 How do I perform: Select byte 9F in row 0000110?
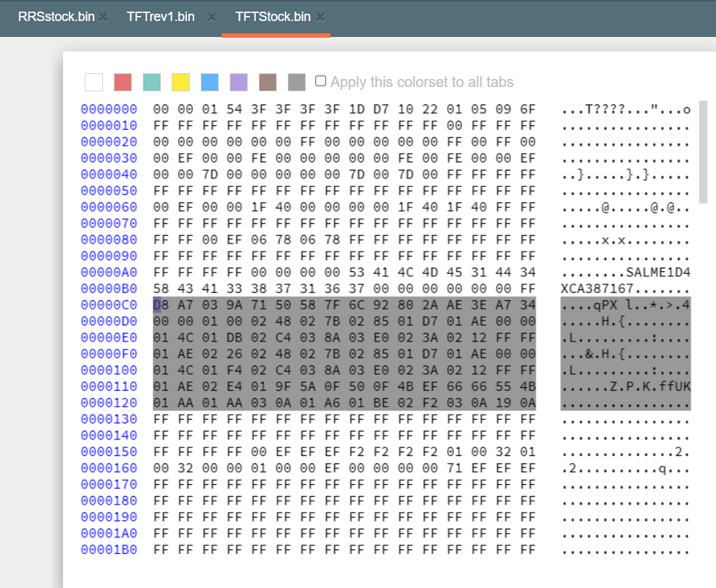point(283,386)
